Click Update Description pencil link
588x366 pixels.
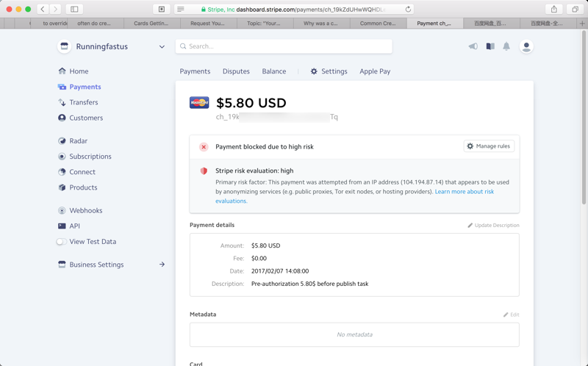click(x=493, y=226)
